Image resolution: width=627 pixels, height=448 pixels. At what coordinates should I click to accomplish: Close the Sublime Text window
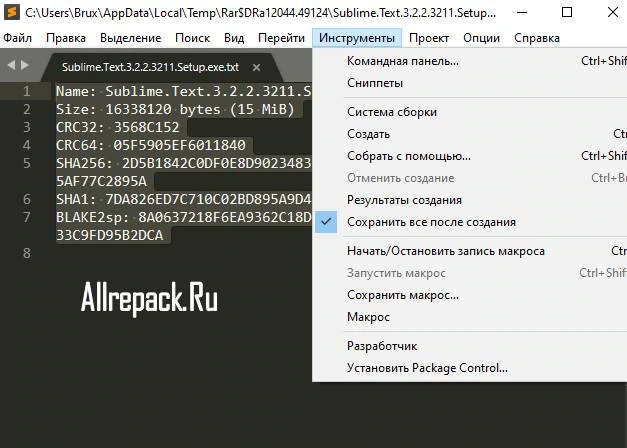pos(613,12)
